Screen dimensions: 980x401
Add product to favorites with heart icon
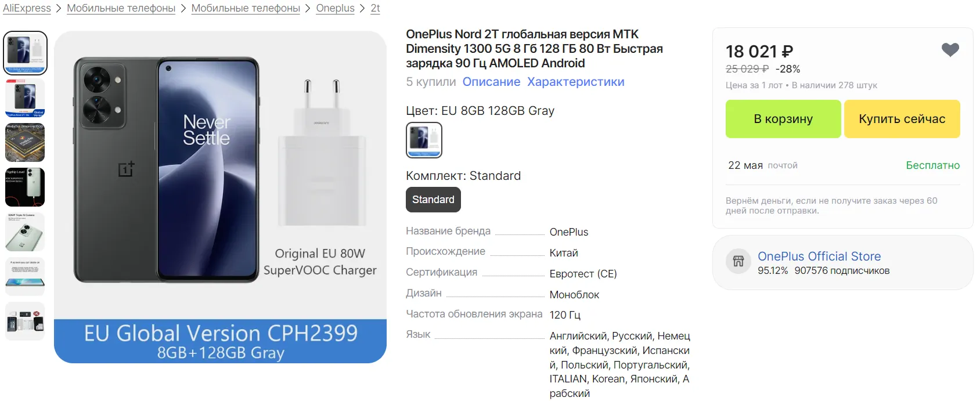click(950, 50)
